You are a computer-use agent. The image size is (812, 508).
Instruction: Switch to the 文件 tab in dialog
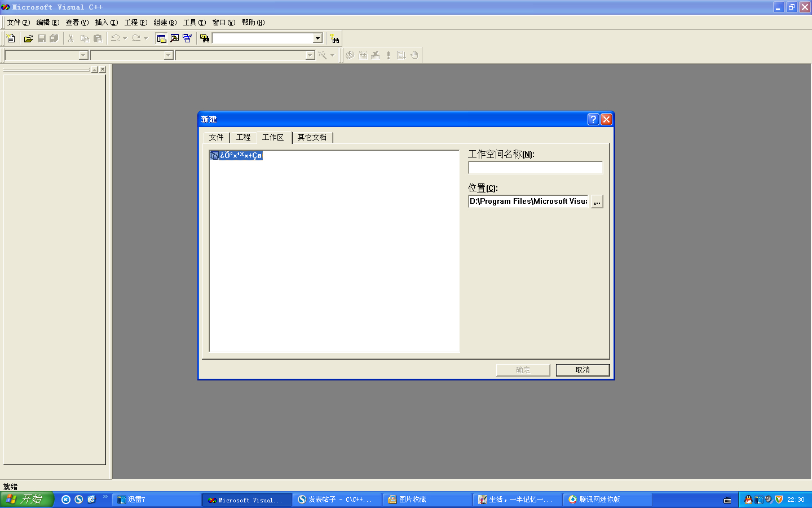[217, 137]
